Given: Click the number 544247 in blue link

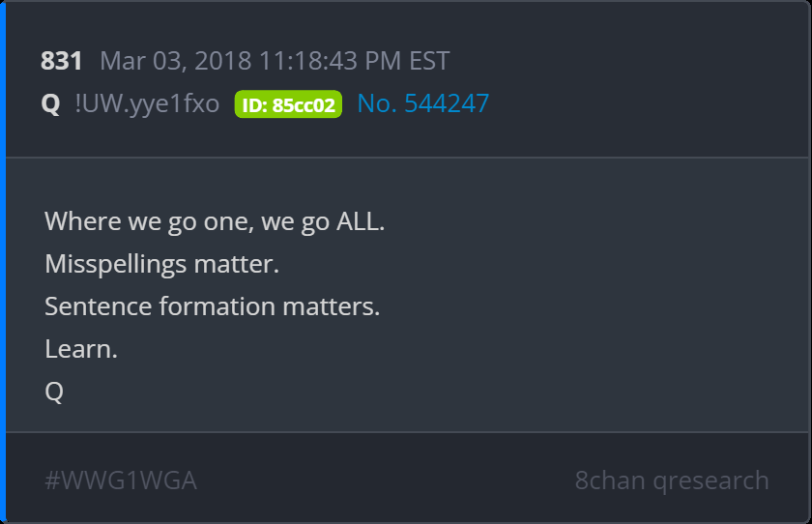Looking at the screenshot, I should 447,103.
